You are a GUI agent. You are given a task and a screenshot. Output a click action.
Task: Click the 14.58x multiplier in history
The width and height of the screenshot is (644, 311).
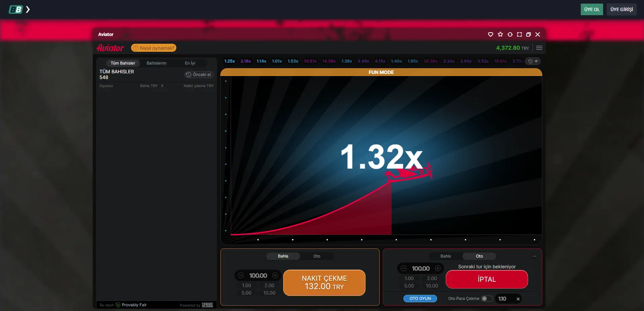click(x=329, y=61)
